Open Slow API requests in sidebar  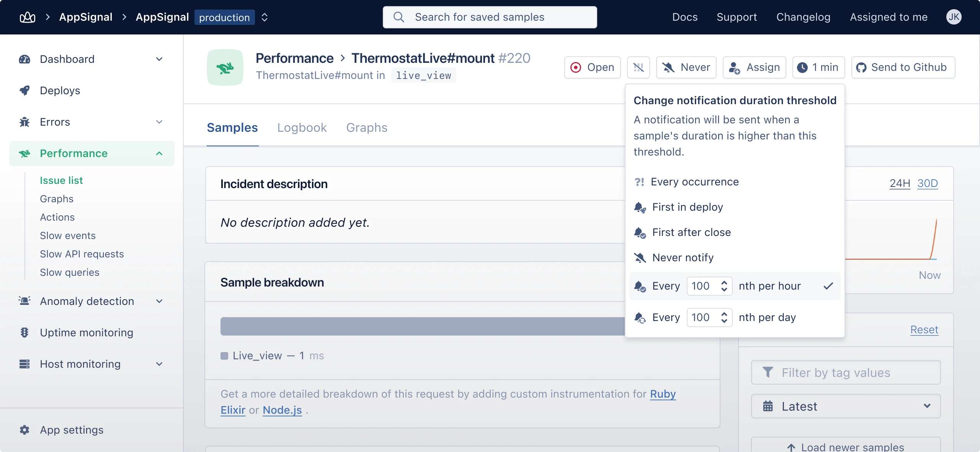pyautogui.click(x=82, y=254)
